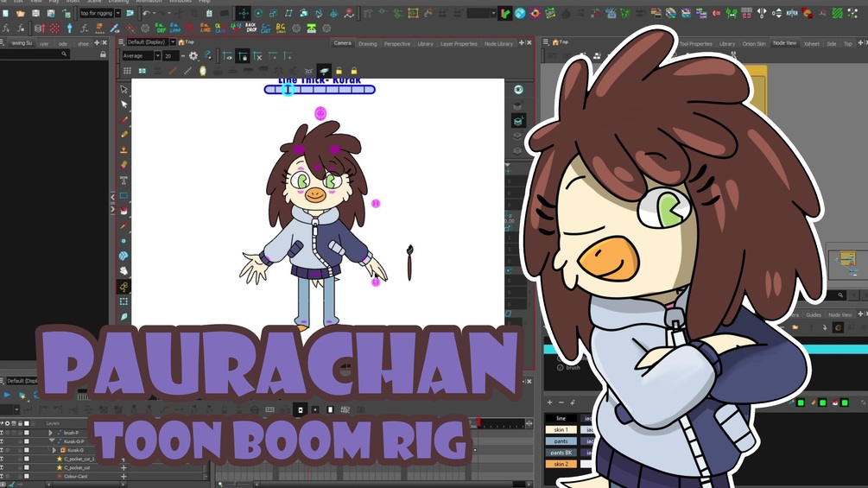The width and height of the screenshot is (868, 488).
Task: Toggle the highlighted eye-surface icon in Camera toolbar
Action: [x=325, y=71]
